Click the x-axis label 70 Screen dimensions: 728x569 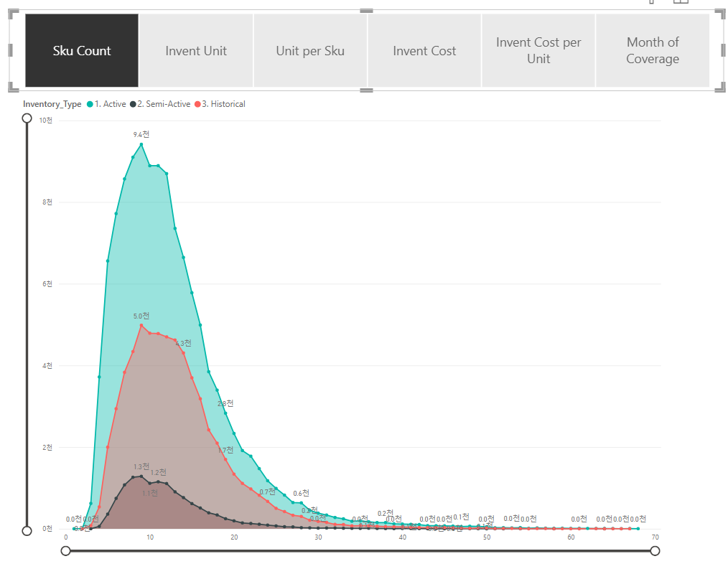(655, 537)
